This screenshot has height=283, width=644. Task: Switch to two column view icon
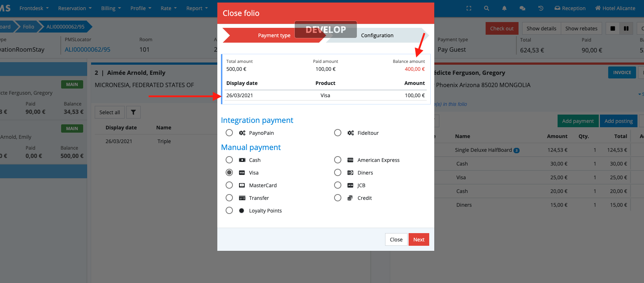click(x=626, y=29)
